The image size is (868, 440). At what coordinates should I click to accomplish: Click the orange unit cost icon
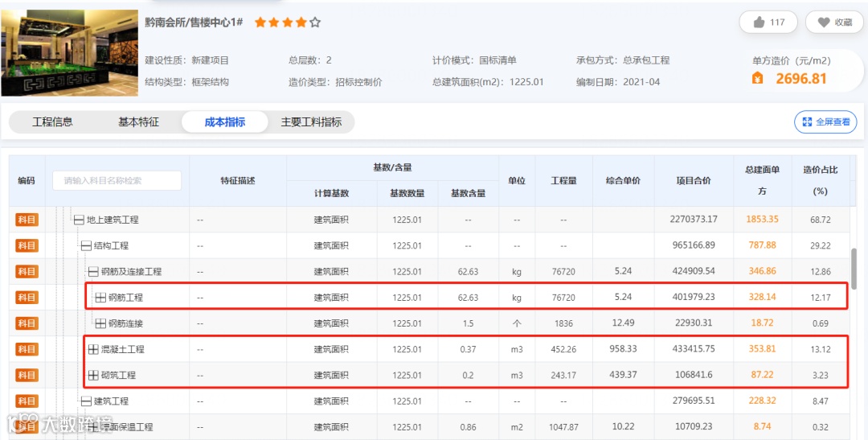tap(757, 79)
